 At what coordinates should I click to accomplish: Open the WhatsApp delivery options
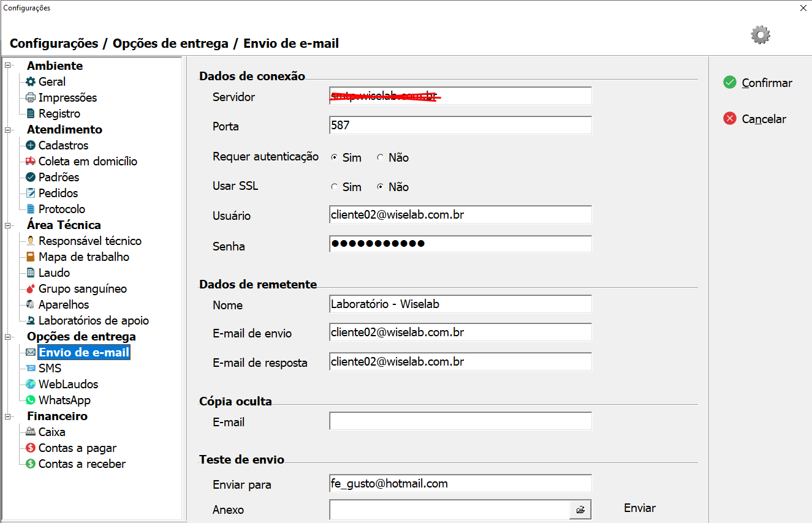coord(65,400)
